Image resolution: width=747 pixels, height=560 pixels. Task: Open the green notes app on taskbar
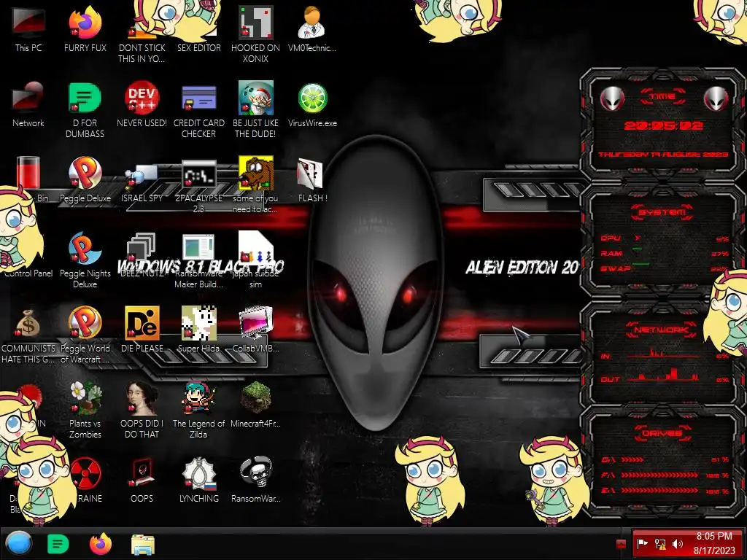click(58, 544)
